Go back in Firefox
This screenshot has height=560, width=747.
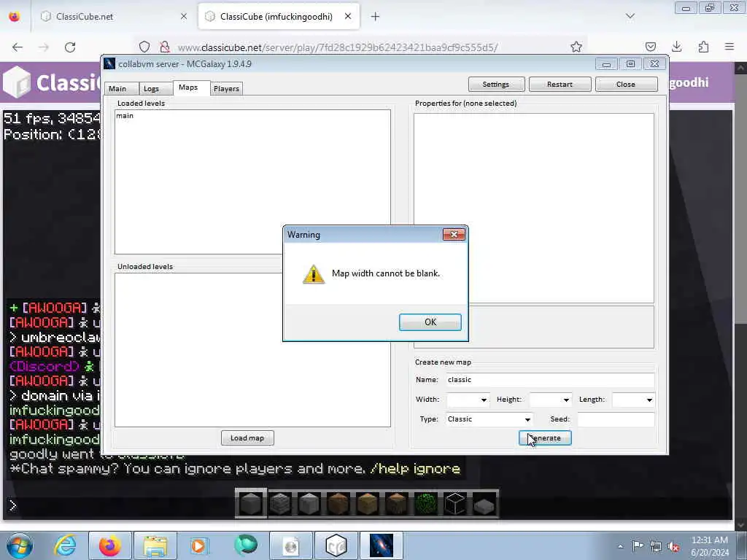coord(18,47)
